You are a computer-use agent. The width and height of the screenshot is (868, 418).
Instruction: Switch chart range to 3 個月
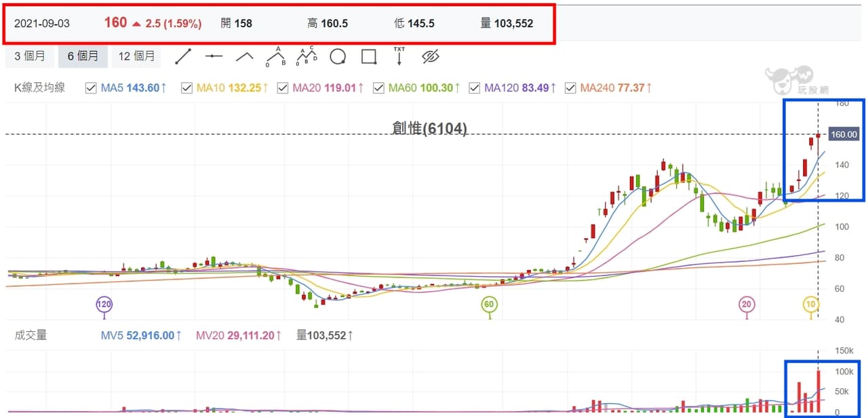[x=30, y=56]
